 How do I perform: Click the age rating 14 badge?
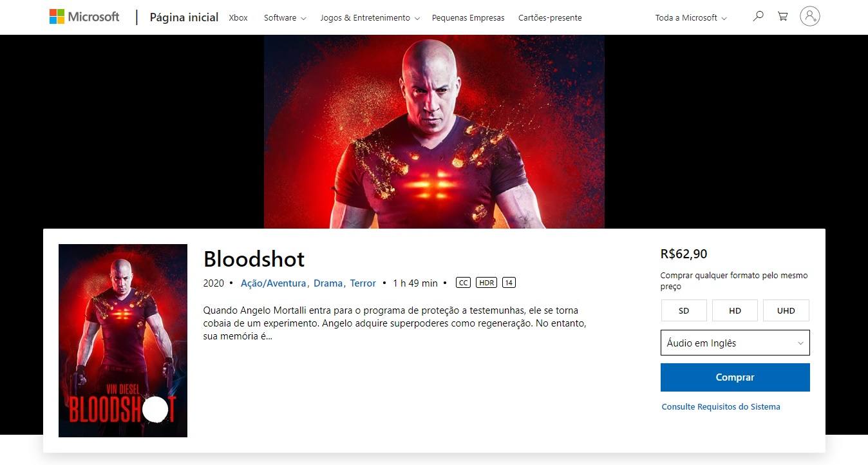[x=509, y=283]
